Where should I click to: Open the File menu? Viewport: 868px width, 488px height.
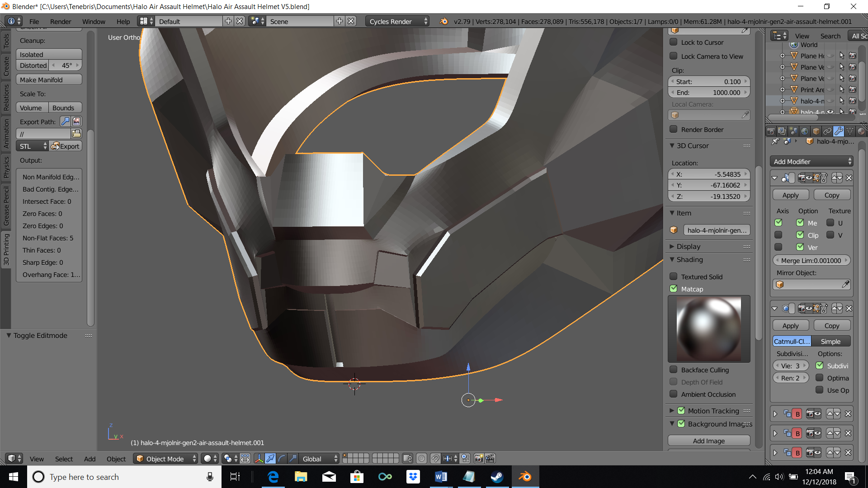[34, 21]
